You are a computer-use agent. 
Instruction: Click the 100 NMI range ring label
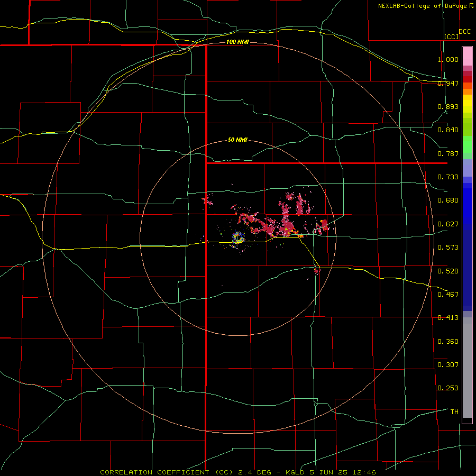pos(237,42)
